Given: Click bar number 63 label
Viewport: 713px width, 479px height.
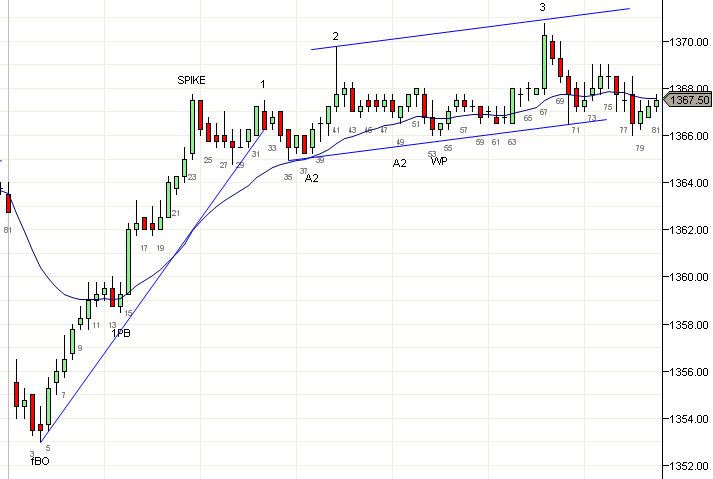Looking at the screenshot, I should pyautogui.click(x=512, y=142).
